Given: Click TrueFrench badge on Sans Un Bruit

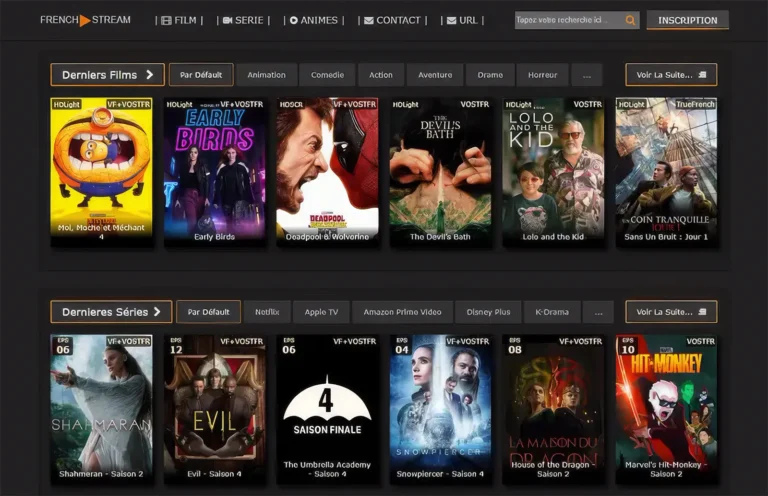Looking at the screenshot, I should 695,104.
